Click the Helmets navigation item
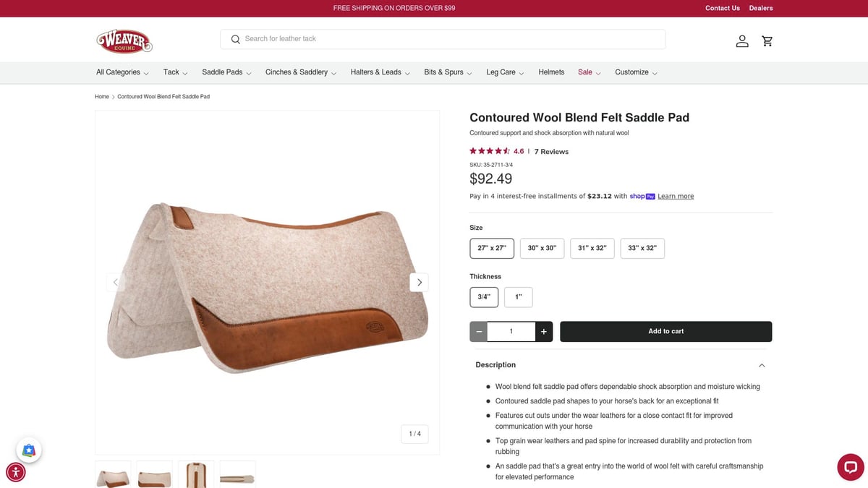 coord(551,72)
